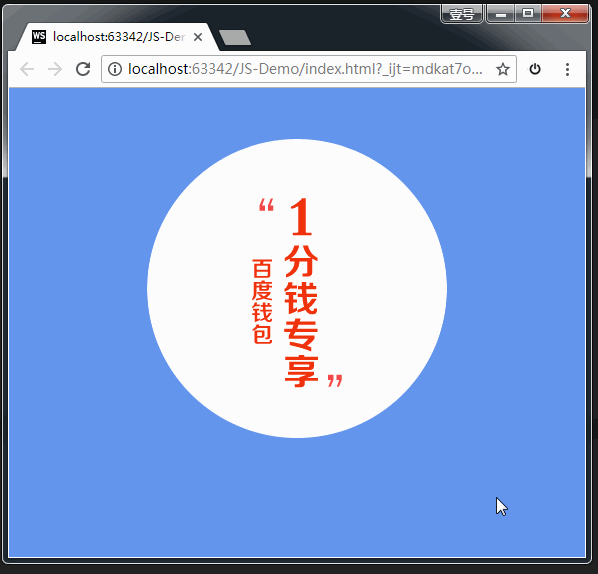Reload the page with the refresh icon
598x574 pixels.
83,69
